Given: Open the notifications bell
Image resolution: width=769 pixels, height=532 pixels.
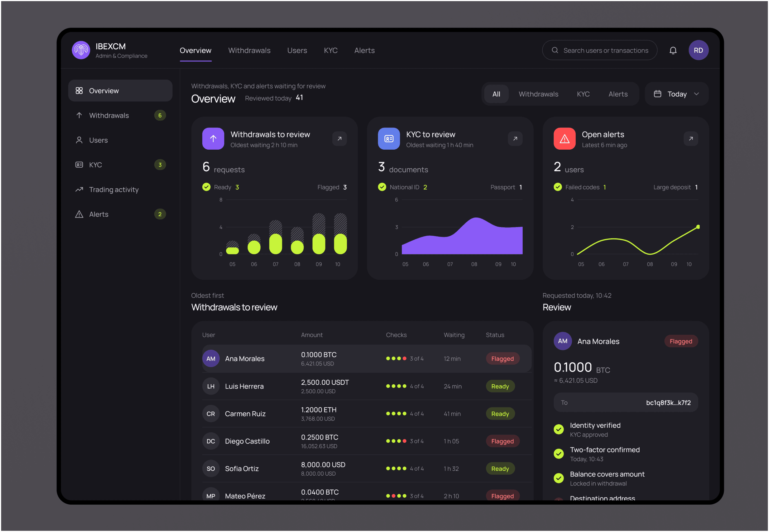Looking at the screenshot, I should coord(673,50).
